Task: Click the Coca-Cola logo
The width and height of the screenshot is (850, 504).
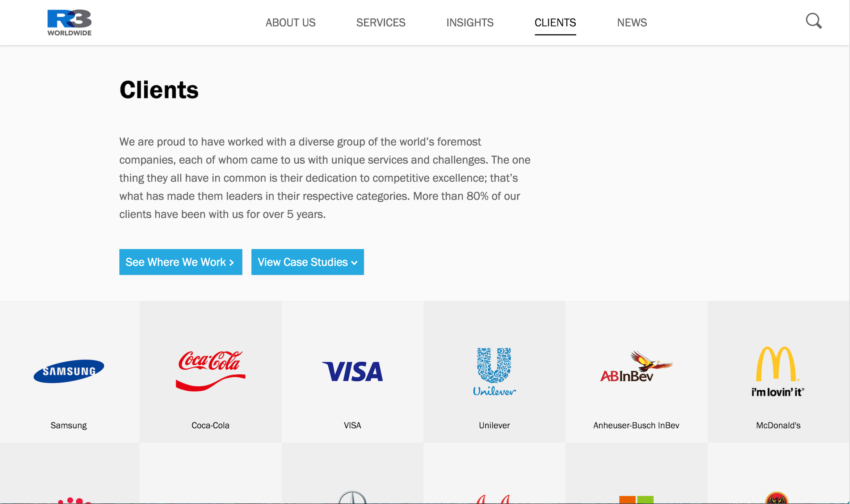Action: pyautogui.click(x=210, y=371)
